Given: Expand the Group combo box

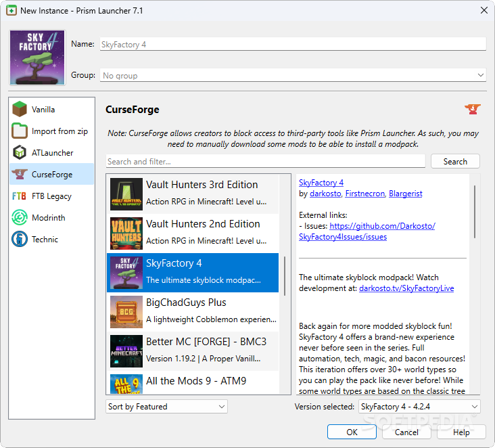Looking at the screenshot, I should [293, 75].
